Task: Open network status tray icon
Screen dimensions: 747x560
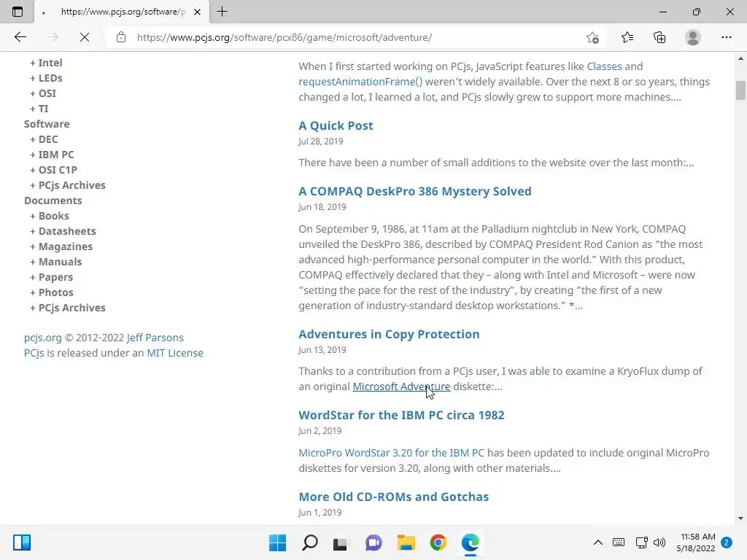Action: click(641, 542)
